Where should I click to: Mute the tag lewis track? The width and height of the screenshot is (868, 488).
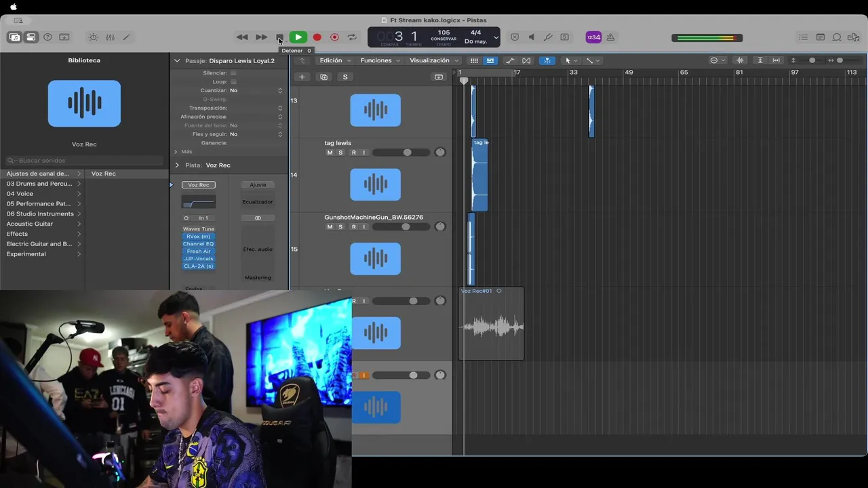330,152
